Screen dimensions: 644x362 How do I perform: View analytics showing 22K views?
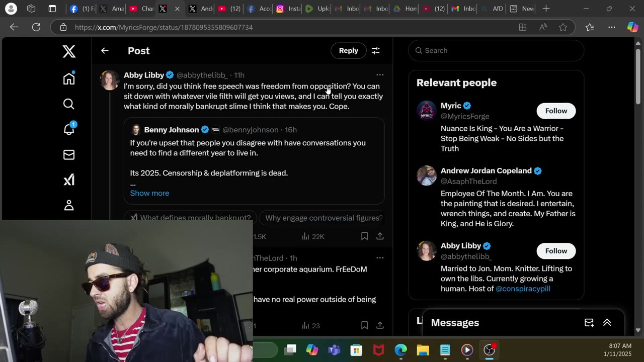(x=313, y=236)
